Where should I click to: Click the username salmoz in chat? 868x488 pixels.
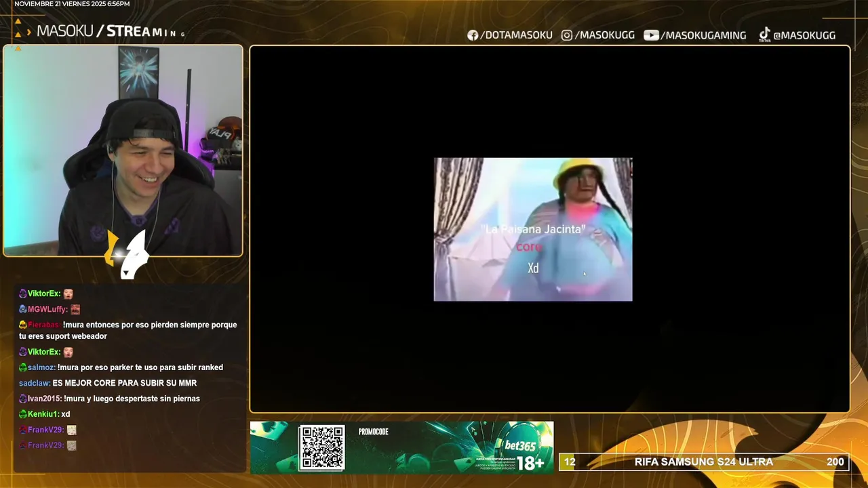[41, 367]
